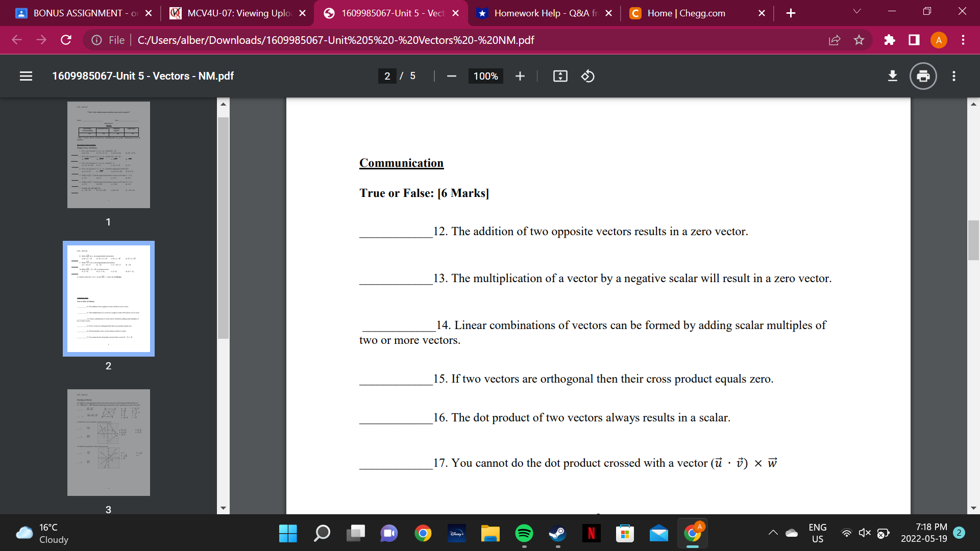Open the tab search chevron
The image size is (980, 551).
pyautogui.click(x=857, y=11)
